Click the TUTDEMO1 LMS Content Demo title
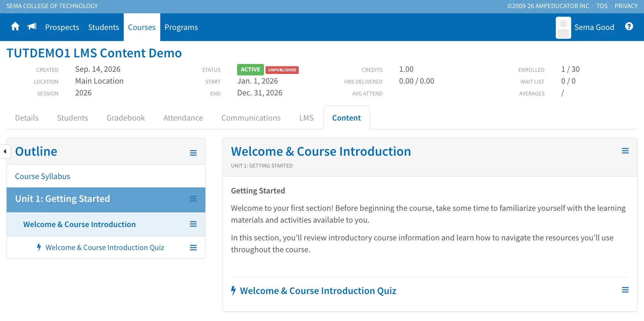Image resolution: width=644 pixels, height=321 pixels. point(94,53)
